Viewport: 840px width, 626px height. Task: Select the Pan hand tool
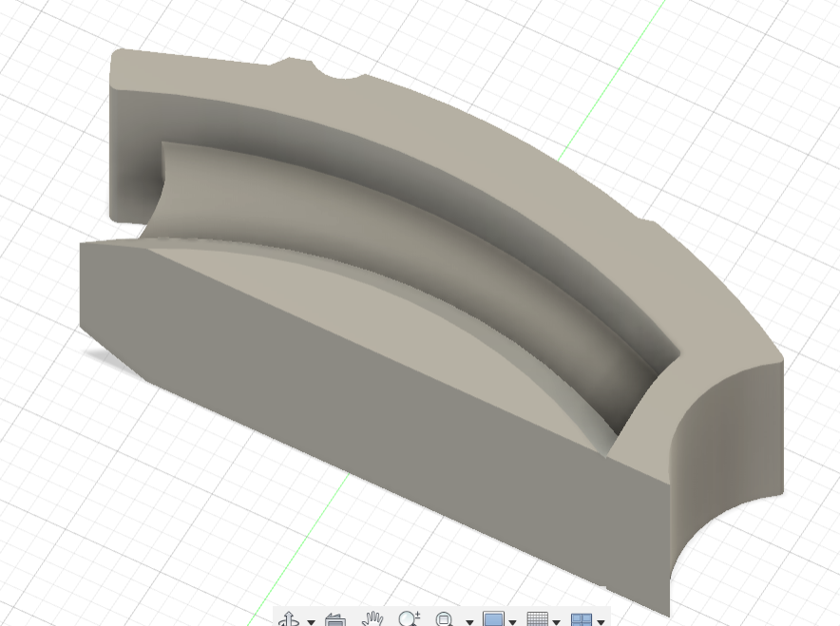[372, 619]
